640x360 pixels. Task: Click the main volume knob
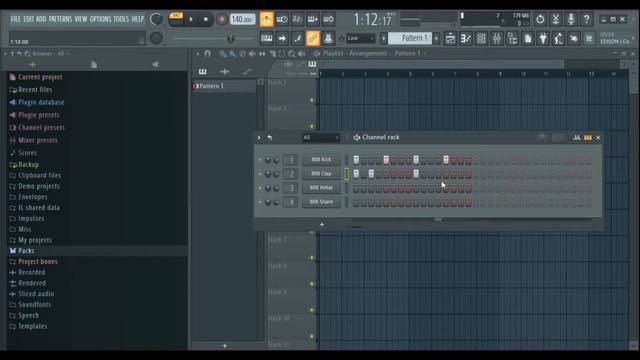click(156, 19)
